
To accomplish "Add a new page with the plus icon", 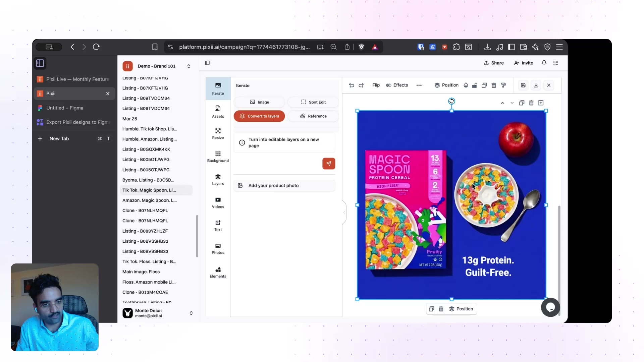I will pyautogui.click(x=541, y=103).
